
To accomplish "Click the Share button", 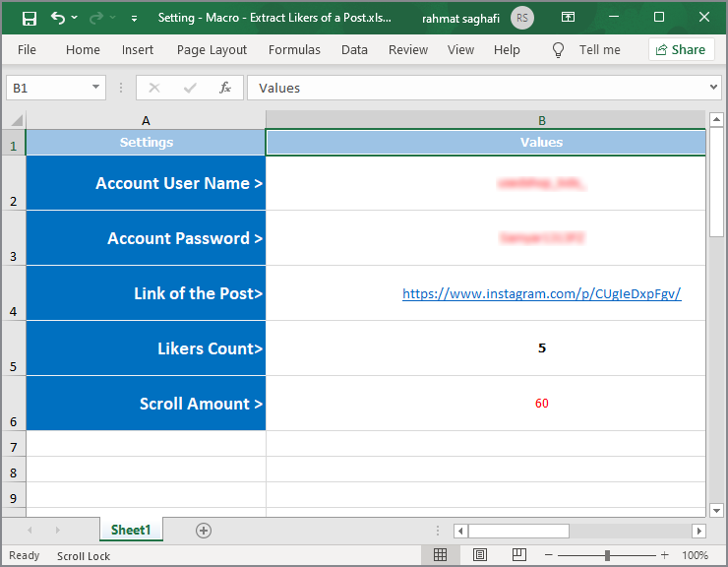I will 681,50.
